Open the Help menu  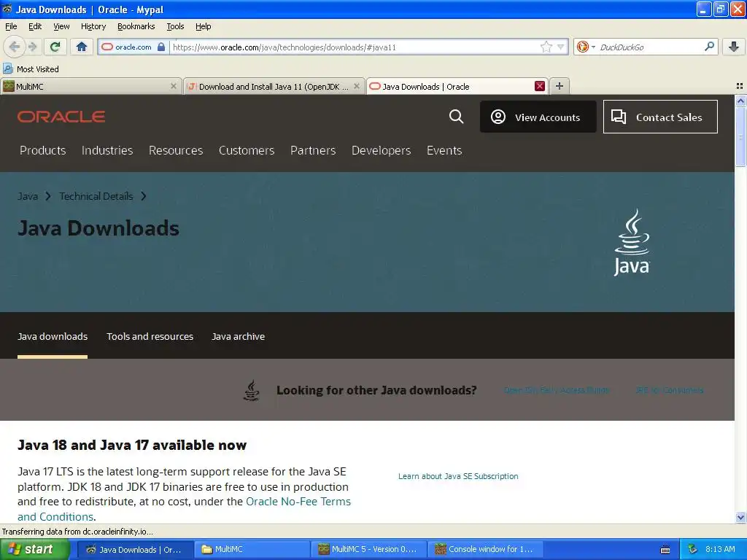[203, 26]
